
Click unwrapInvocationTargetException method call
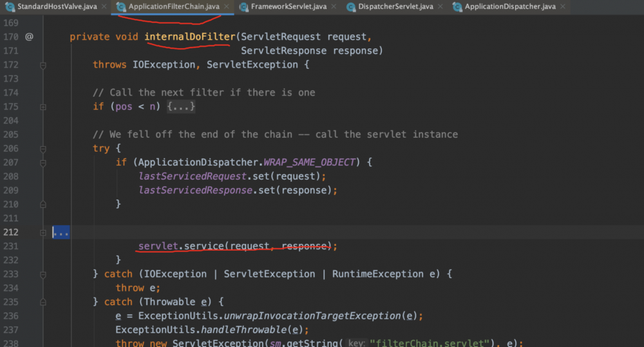click(x=312, y=316)
